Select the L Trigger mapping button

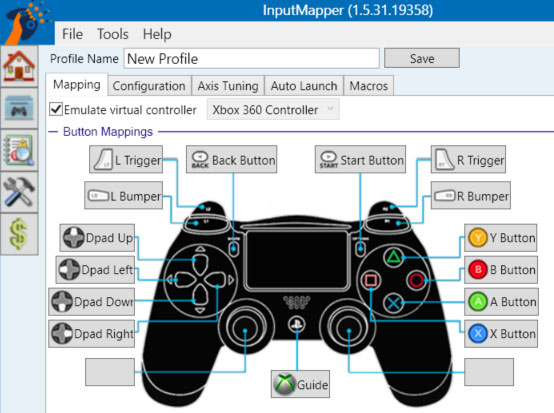point(126,160)
